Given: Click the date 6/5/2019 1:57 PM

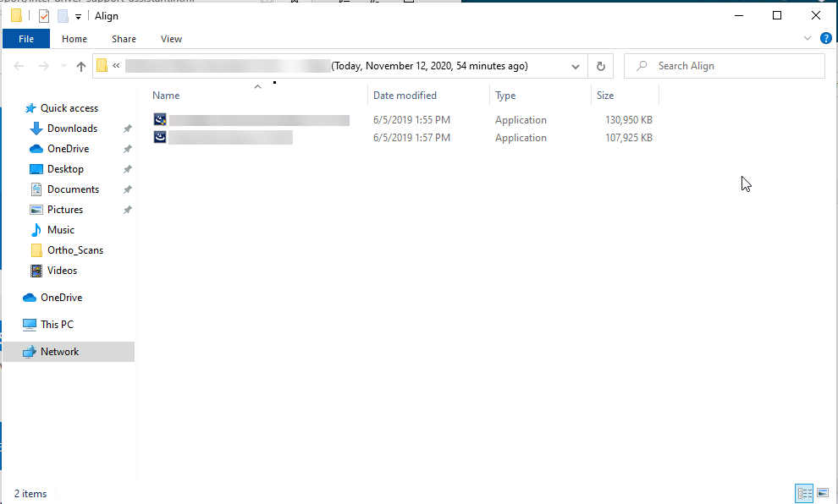Looking at the screenshot, I should coord(411,138).
